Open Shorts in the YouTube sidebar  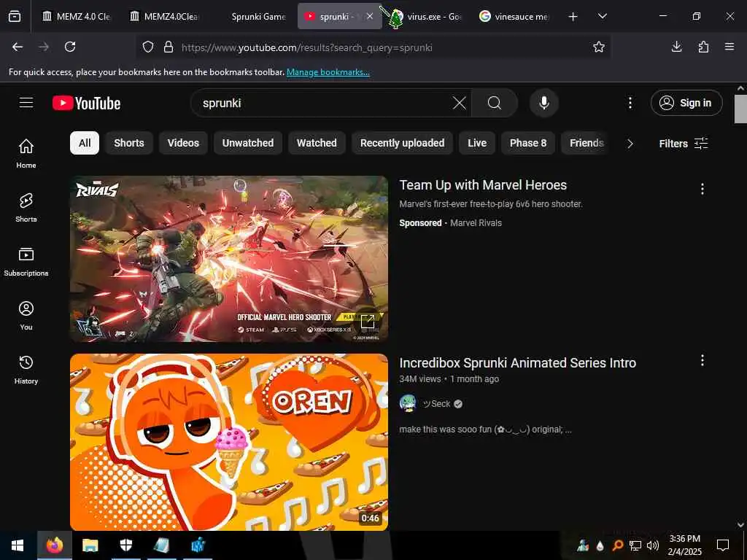click(x=26, y=208)
